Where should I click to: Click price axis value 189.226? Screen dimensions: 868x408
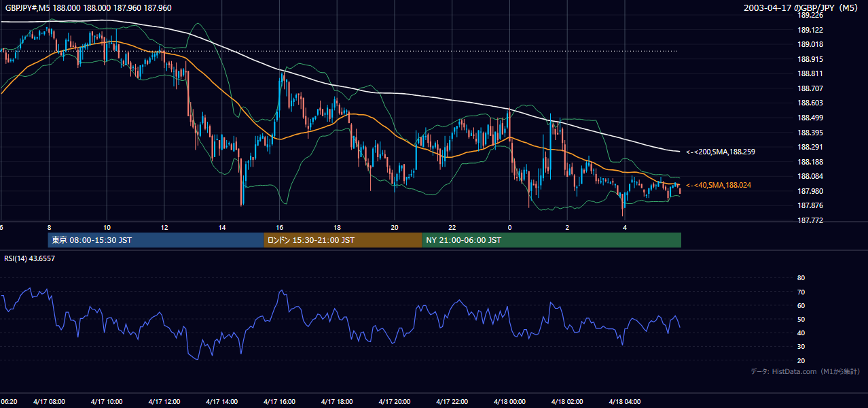click(810, 15)
